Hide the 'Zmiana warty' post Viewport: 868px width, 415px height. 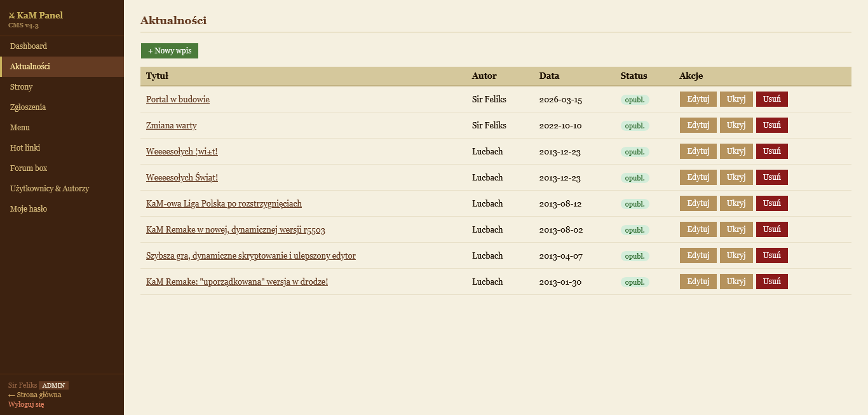(x=736, y=125)
